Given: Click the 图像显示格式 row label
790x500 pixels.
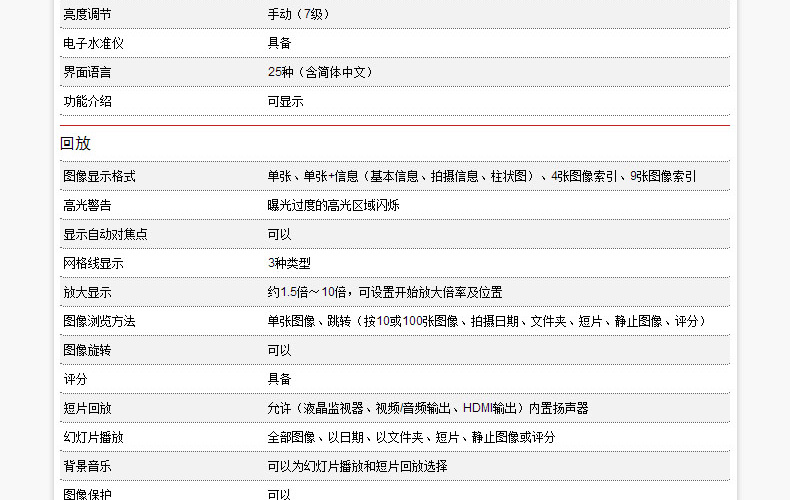Looking at the screenshot, I should 99,176.
